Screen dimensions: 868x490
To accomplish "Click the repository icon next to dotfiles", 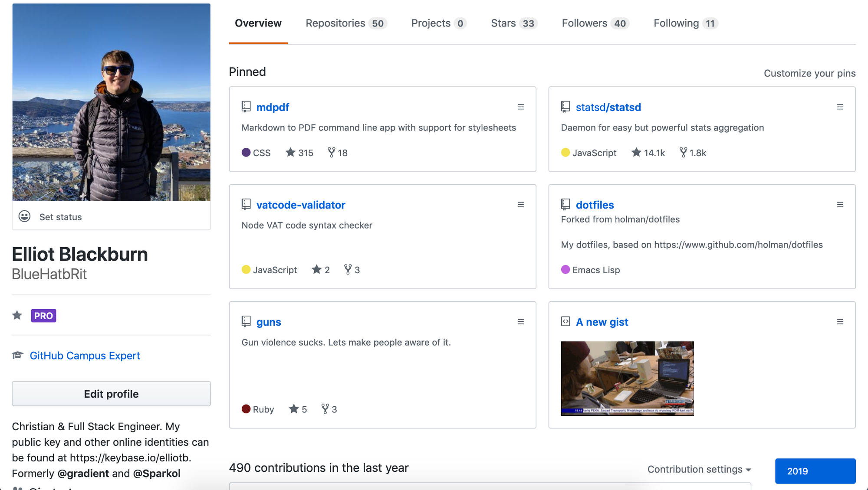I will (x=566, y=204).
